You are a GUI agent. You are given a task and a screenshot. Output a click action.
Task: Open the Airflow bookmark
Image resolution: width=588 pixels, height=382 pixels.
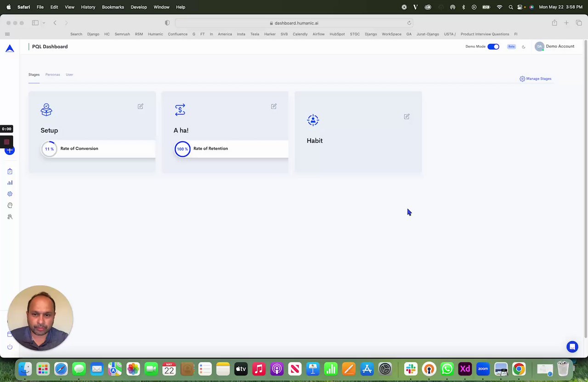pyautogui.click(x=318, y=34)
